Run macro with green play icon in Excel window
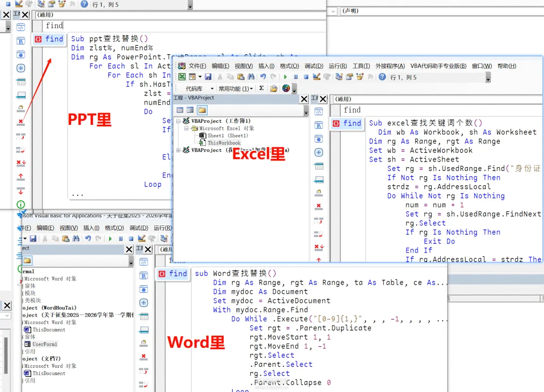Image resolution: width=544 pixels, height=392 pixels. click(x=285, y=77)
